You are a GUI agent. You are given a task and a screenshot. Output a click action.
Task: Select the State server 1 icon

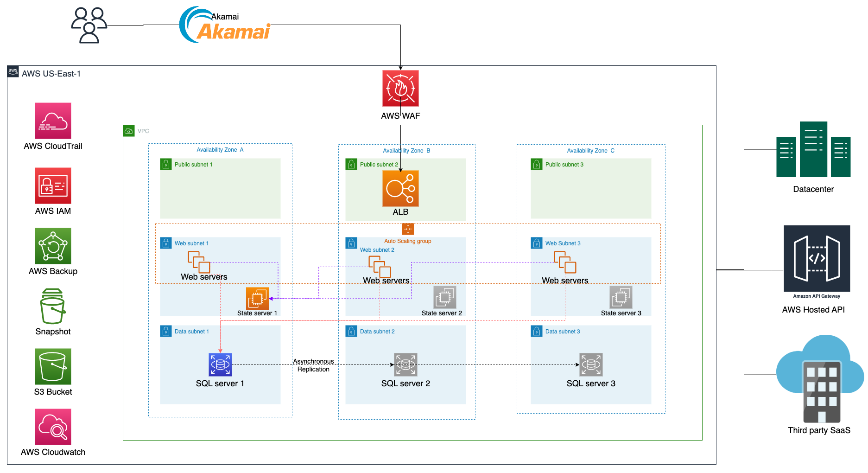pos(257,298)
